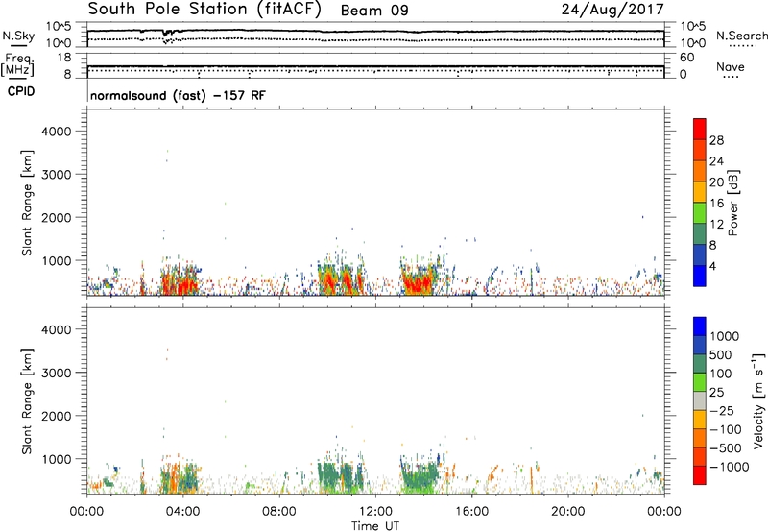The height and width of the screenshot is (532, 768).
Task: Click the power panel 'Slant Range [km]' label
Action: pos(27,203)
